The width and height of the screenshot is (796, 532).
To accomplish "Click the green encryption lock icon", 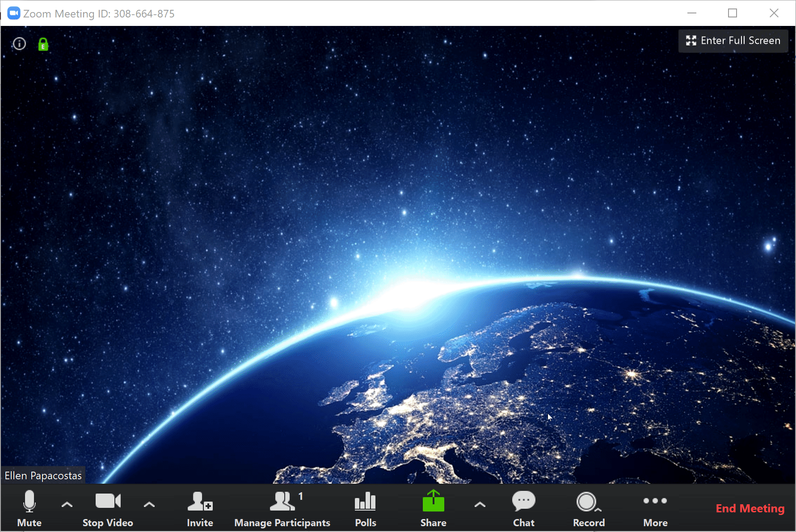I will [x=43, y=44].
